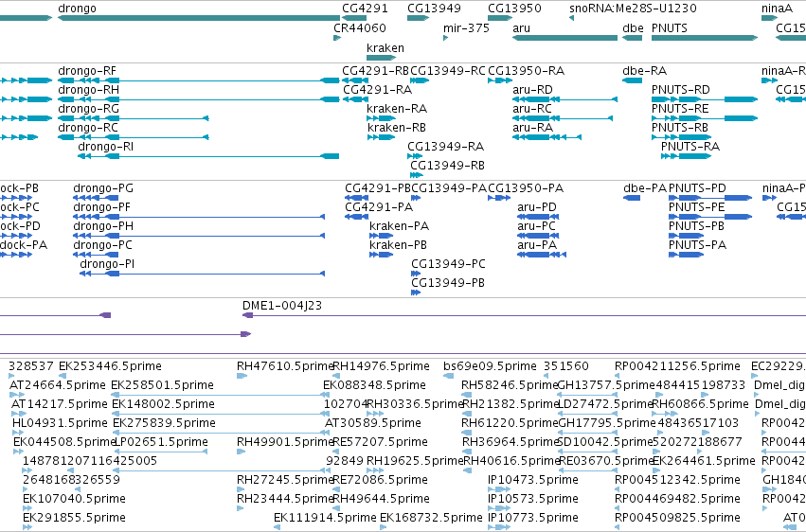Click EST RH14976.5prime
The image size is (806, 532).
coord(382,366)
